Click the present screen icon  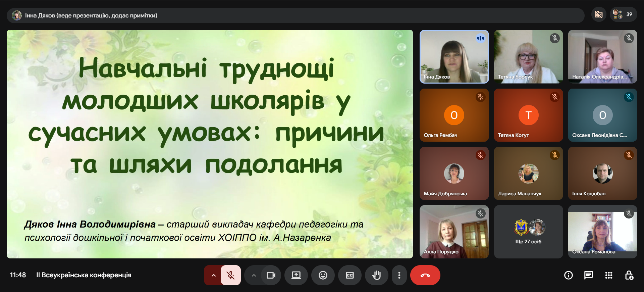click(296, 275)
